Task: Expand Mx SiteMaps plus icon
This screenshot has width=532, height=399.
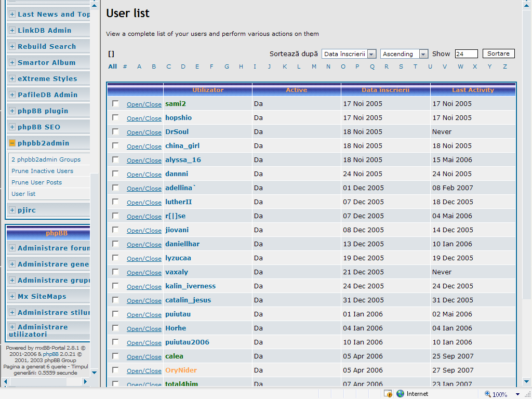Action: pyautogui.click(x=12, y=297)
